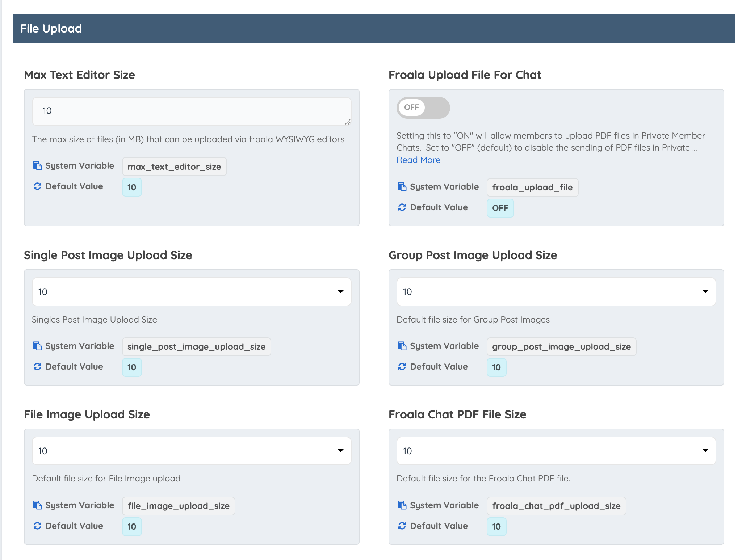The width and height of the screenshot is (742, 560).
Task: Expand the File Image Upload Size dropdown
Action: coord(192,451)
